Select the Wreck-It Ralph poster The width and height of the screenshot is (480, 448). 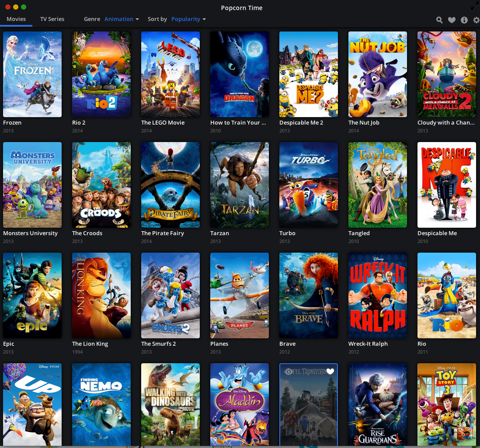(378, 295)
